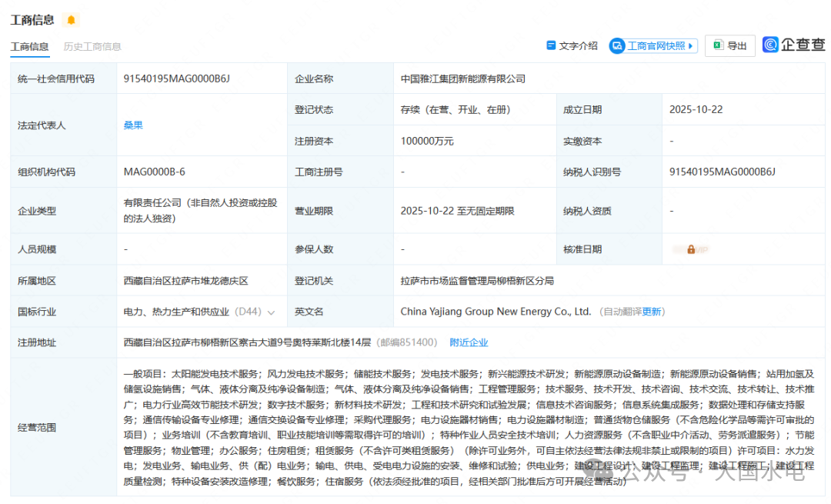Click the camera icon in 工商官网快照 button
This screenshot has width=831, height=504.
[x=618, y=45]
